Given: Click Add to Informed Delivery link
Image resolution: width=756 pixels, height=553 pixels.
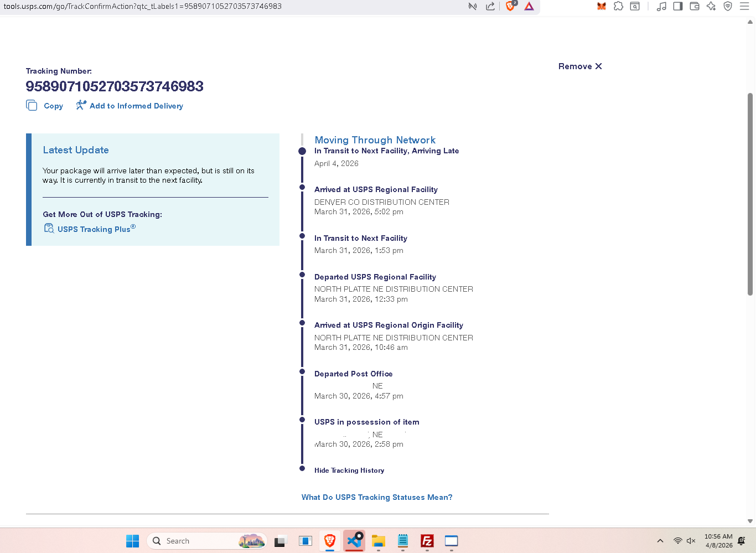Looking at the screenshot, I should coord(136,106).
